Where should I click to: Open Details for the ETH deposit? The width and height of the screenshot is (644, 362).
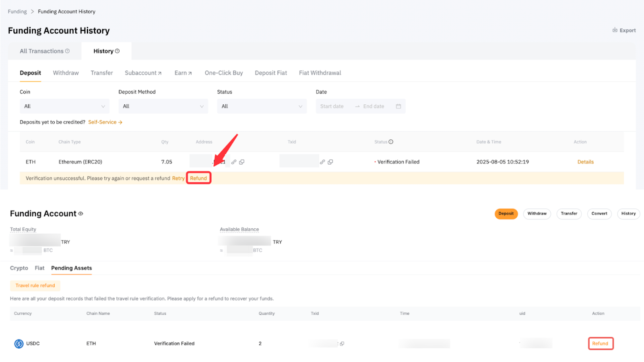click(585, 162)
